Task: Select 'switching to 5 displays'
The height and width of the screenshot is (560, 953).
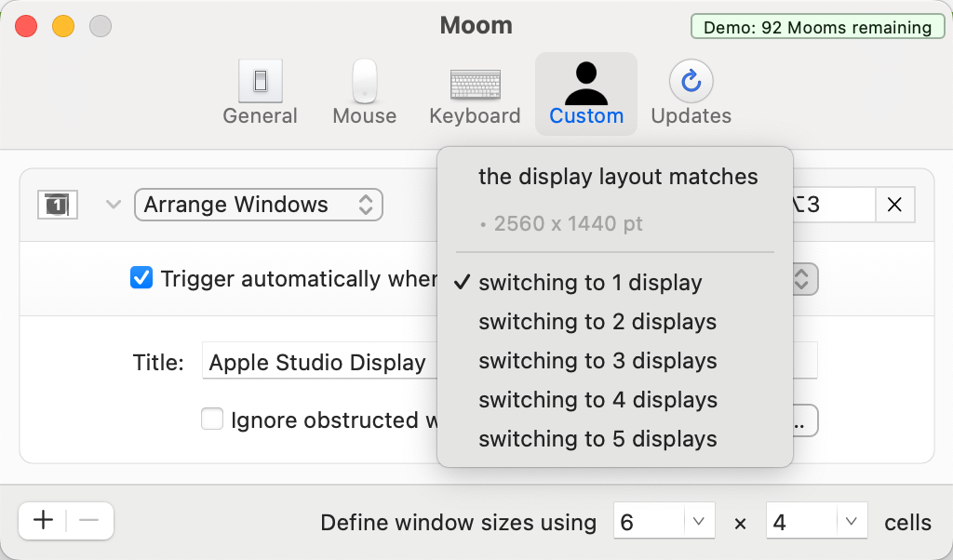Action: (615, 438)
